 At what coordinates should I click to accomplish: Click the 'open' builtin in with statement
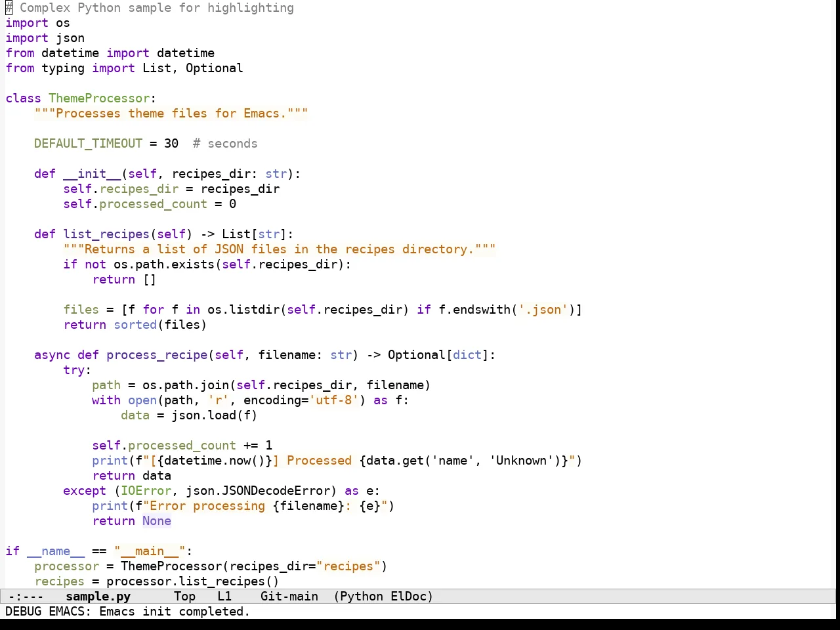point(142,400)
